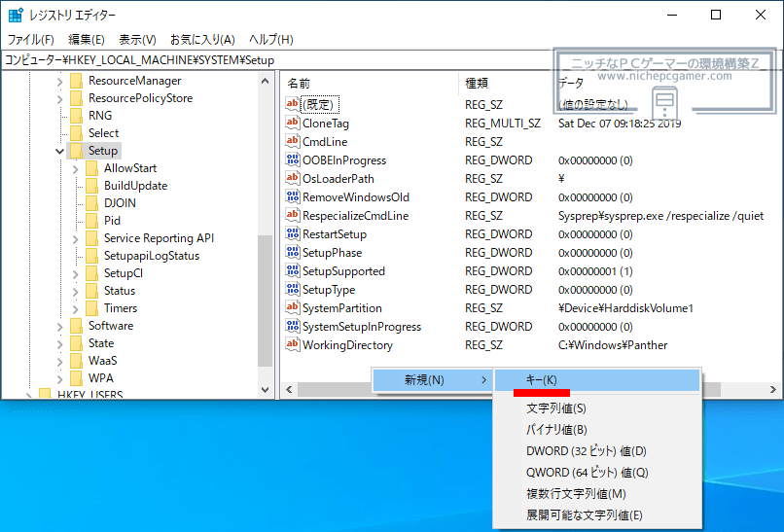
Task: Expand the Status subkey
Action: 76,292
